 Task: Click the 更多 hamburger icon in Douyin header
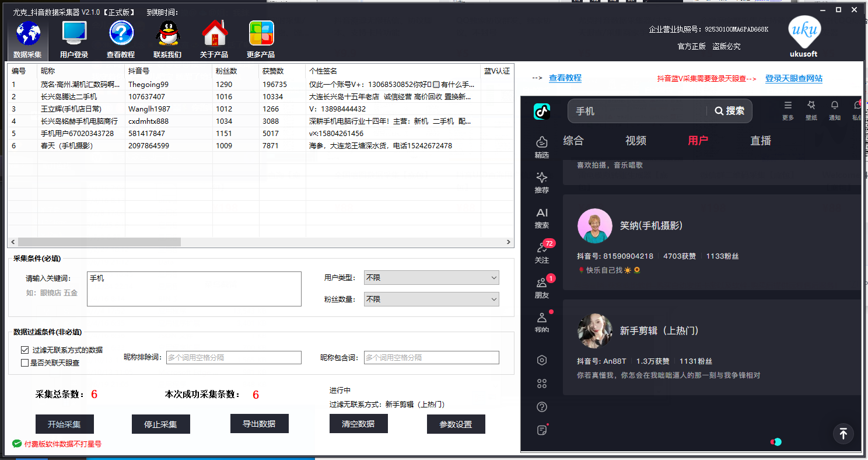click(x=788, y=110)
